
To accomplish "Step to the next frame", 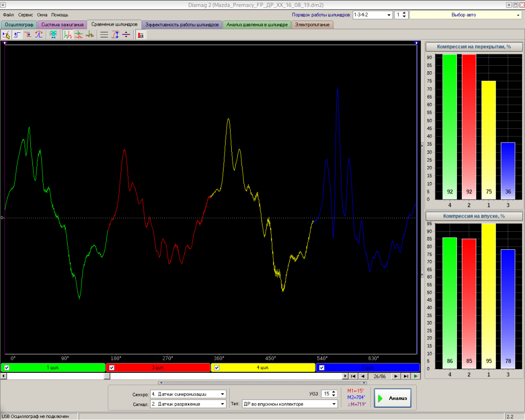I will click(x=396, y=376).
